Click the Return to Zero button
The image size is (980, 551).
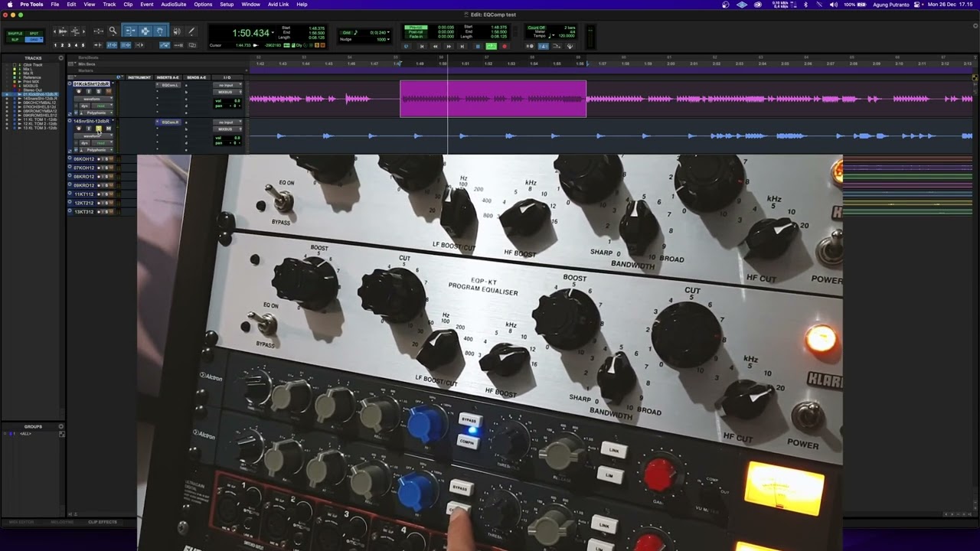pos(422,47)
